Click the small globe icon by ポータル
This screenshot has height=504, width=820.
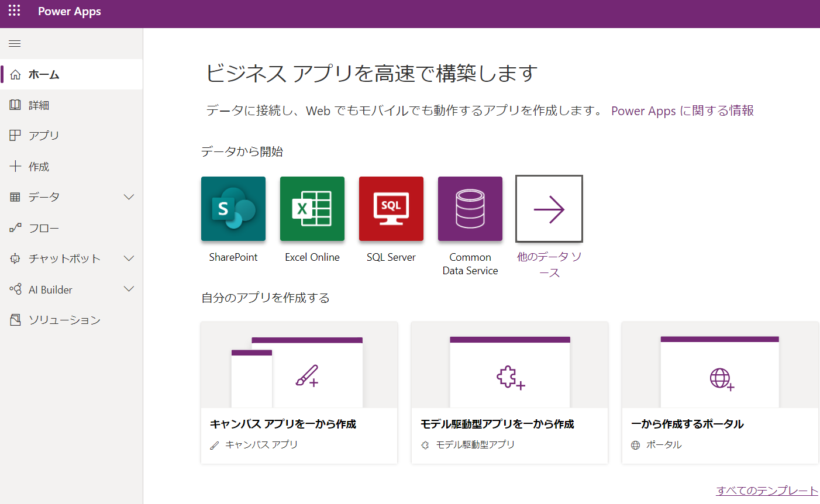636,445
